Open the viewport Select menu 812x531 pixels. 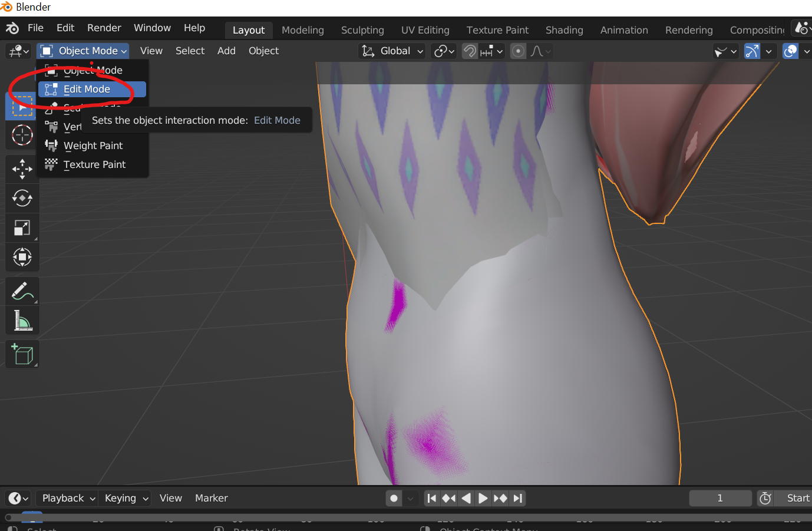[190, 51]
